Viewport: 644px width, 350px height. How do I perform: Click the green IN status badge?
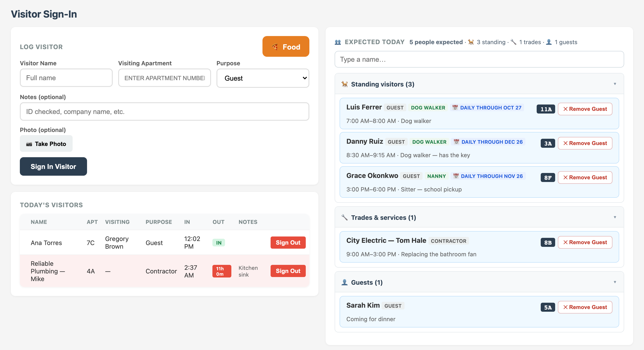(x=218, y=243)
